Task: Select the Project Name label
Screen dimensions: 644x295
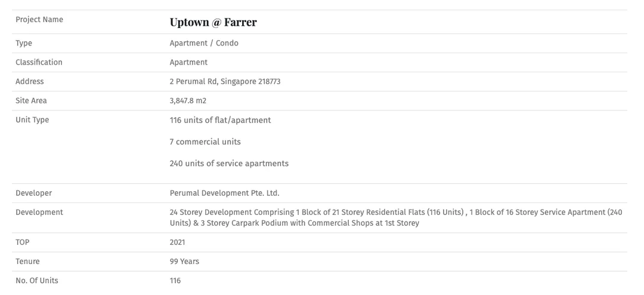Action: (x=39, y=20)
